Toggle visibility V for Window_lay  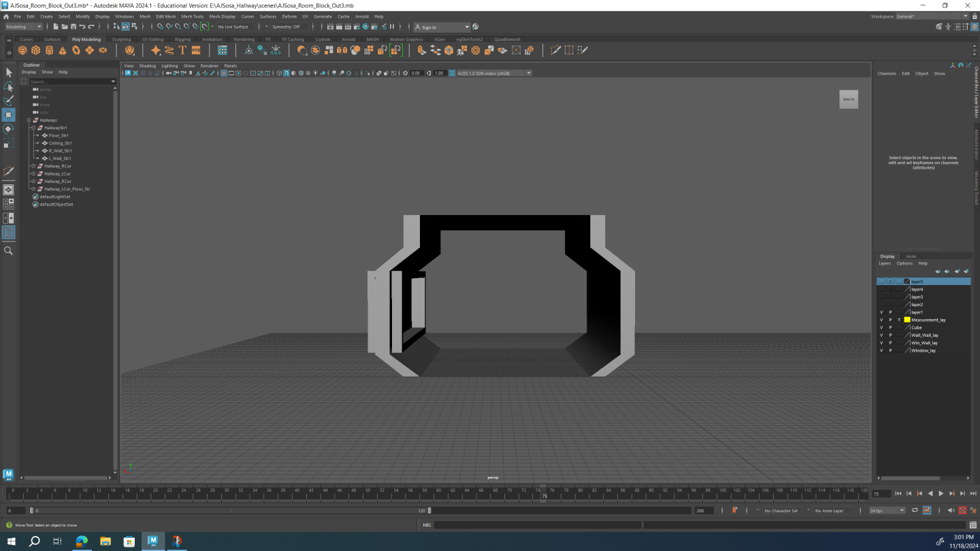881,350
